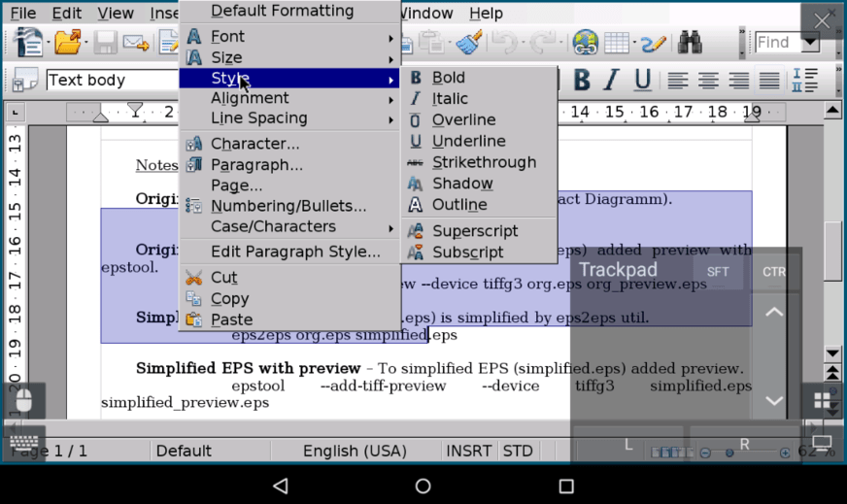Toggle Align Left in the toolbar

tap(677, 80)
